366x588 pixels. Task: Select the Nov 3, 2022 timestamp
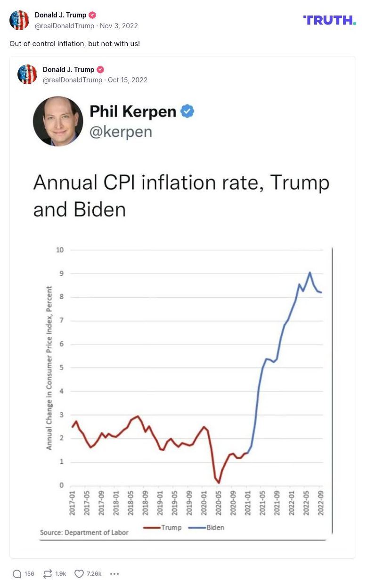point(119,26)
